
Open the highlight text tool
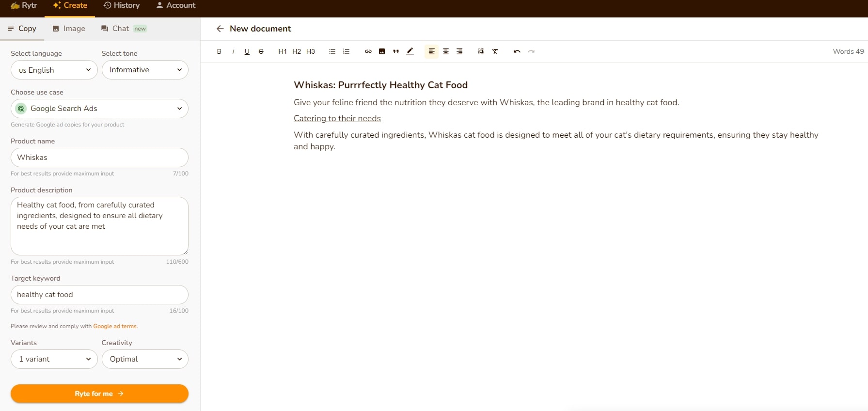click(410, 51)
